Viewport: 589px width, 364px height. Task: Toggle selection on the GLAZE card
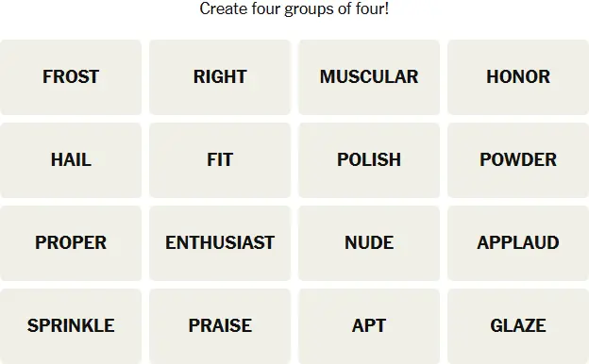pyautogui.click(x=518, y=326)
